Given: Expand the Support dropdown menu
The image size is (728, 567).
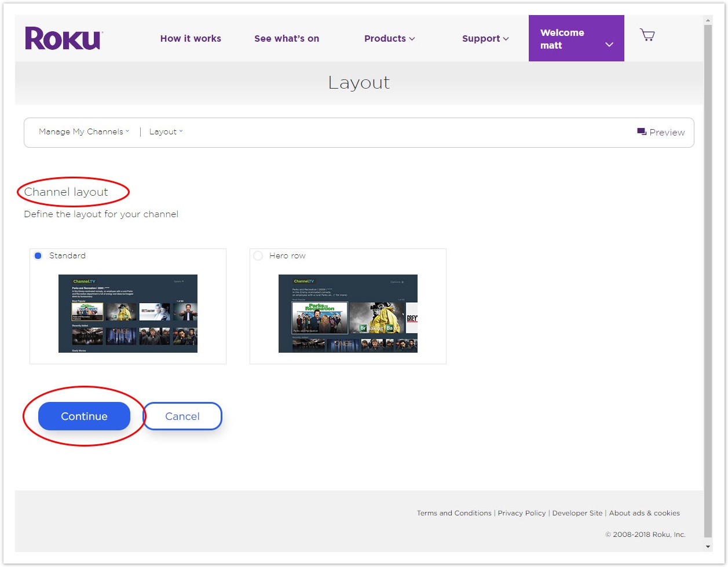Looking at the screenshot, I should pos(485,39).
